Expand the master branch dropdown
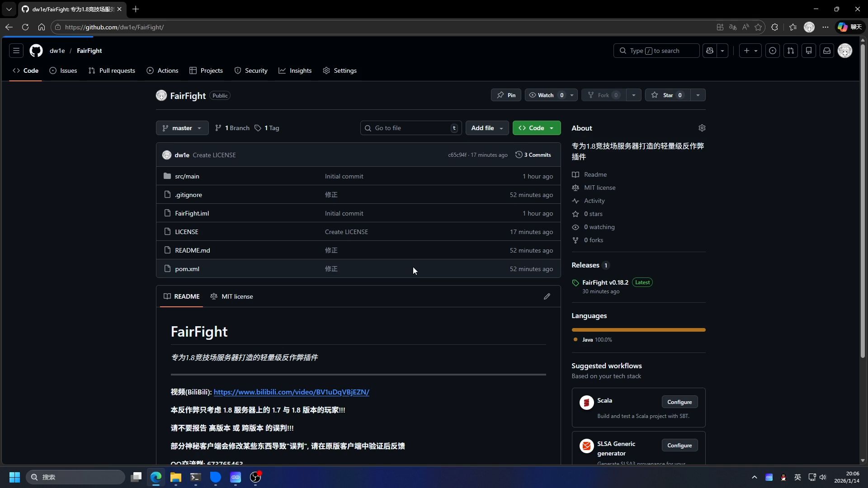 point(182,128)
